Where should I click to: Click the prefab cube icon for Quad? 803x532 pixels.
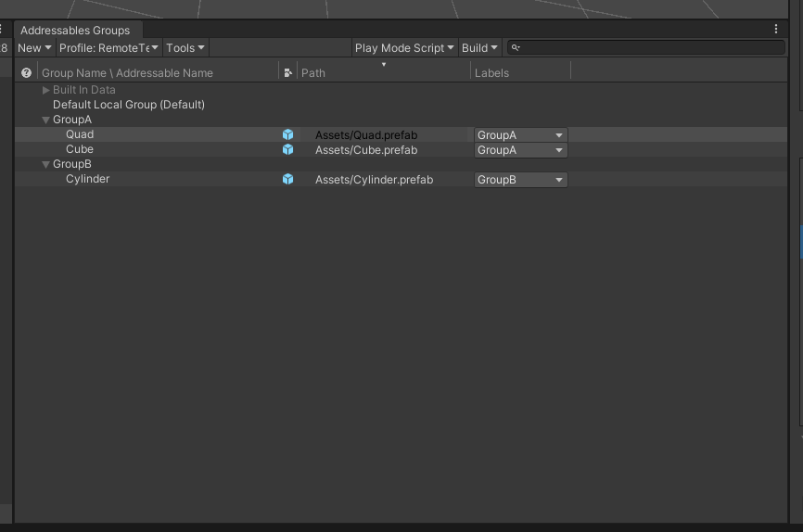(287, 134)
